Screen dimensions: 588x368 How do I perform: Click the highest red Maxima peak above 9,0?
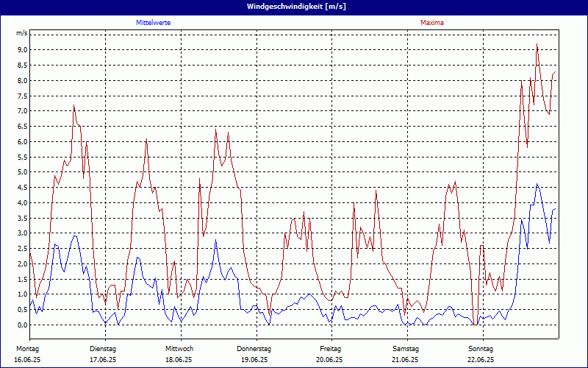(x=537, y=44)
